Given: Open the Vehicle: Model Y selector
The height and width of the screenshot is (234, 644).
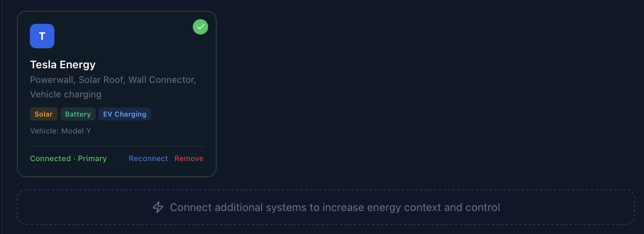Looking at the screenshot, I should [61, 131].
